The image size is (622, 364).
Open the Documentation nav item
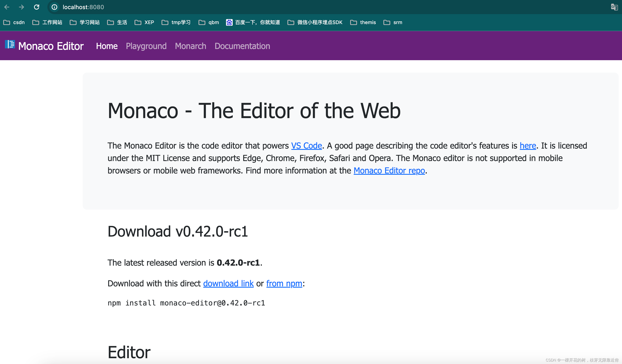[242, 46]
